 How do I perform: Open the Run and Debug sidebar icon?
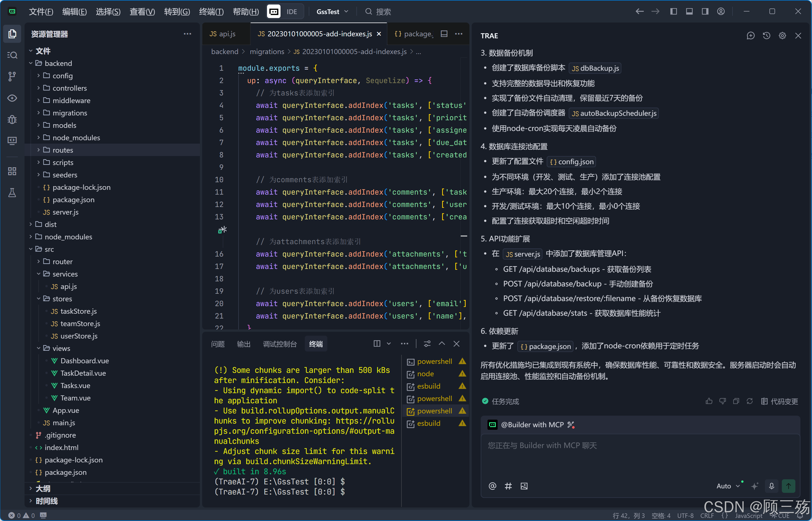pyautogui.click(x=12, y=119)
